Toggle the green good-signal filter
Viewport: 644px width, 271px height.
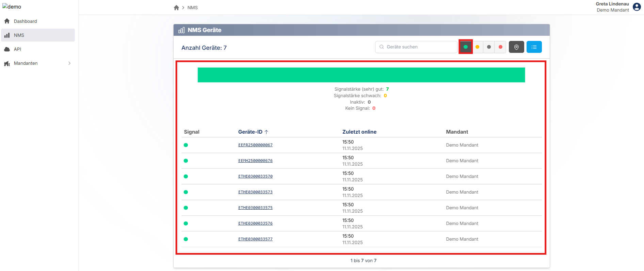466,47
